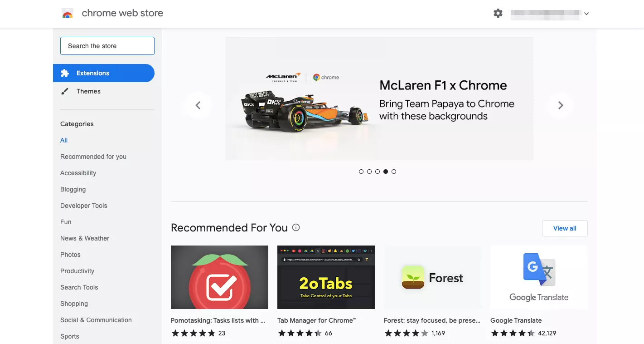Click the Search the store field
Image resolution: width=644 pixels, height=344 pixels.
(107, 46)
